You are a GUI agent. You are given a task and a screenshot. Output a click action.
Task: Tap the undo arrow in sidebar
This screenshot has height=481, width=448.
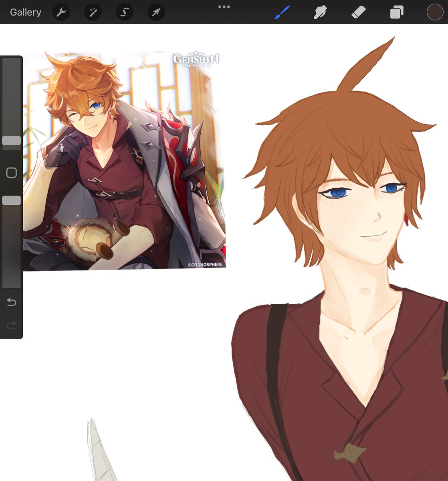(12, 302)
